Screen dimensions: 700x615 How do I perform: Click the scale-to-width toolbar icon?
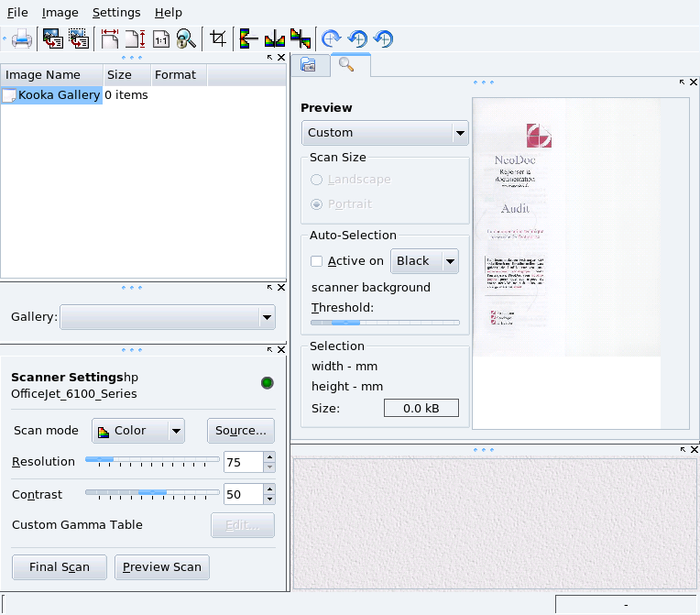point(110,39)
